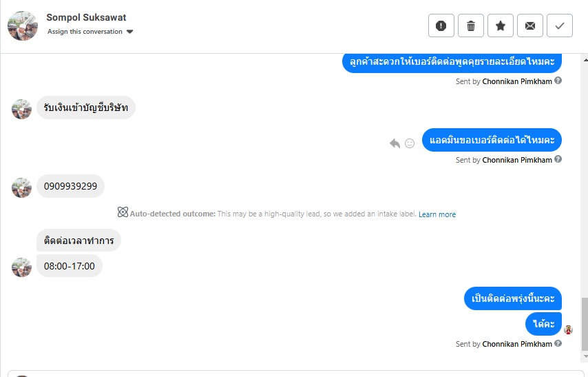Click the conversation scrollbar thumb
This screenshot has height=377, width=588.
pyautogui.click(x=585, y=324)
